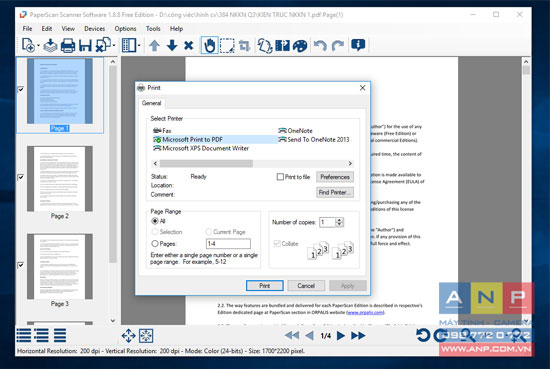This screenshot has width=550, height=369.
Task: Enable the Print to file checkbox
Action: click(x=280, y=177)
